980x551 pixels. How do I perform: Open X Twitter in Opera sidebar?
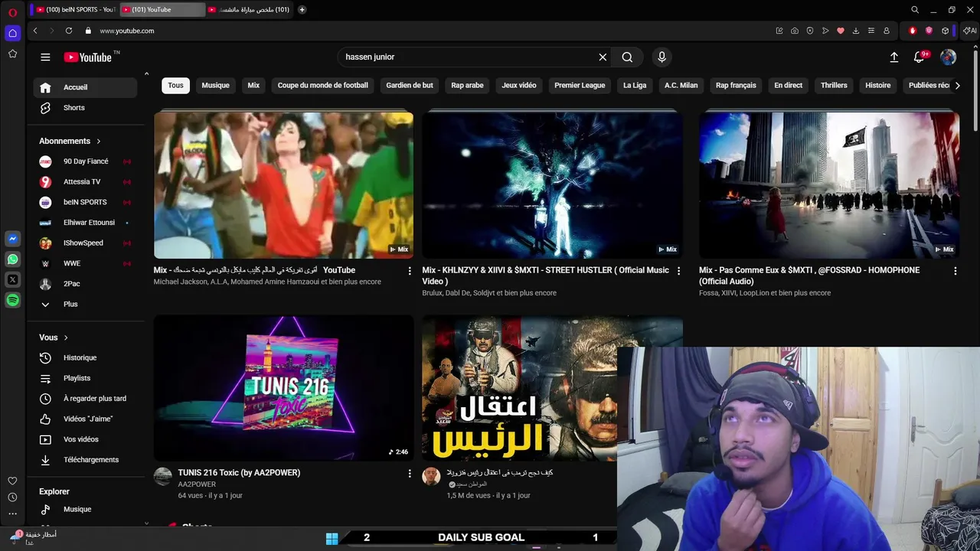click(12, 280)
